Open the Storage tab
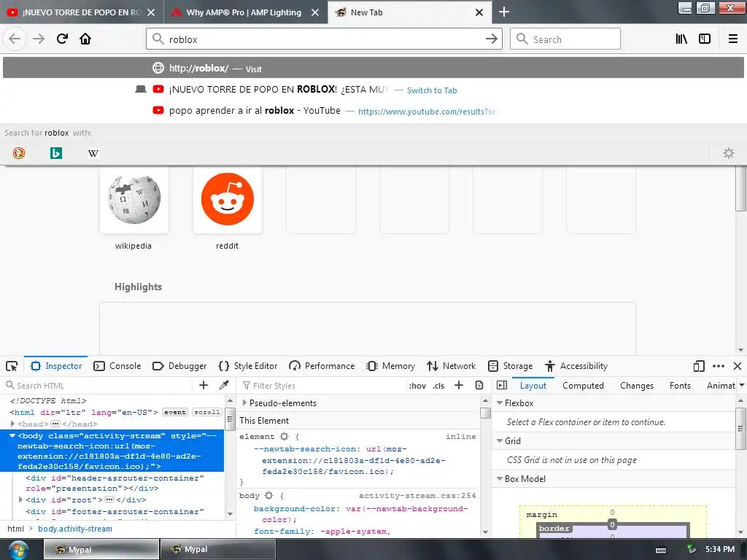 [x=511, y=366]
